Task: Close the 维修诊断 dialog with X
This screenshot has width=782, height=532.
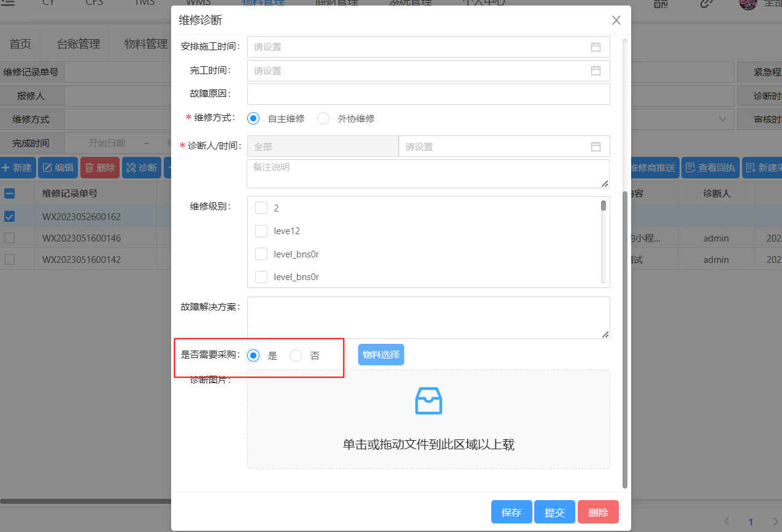Action: click(616, 20)
